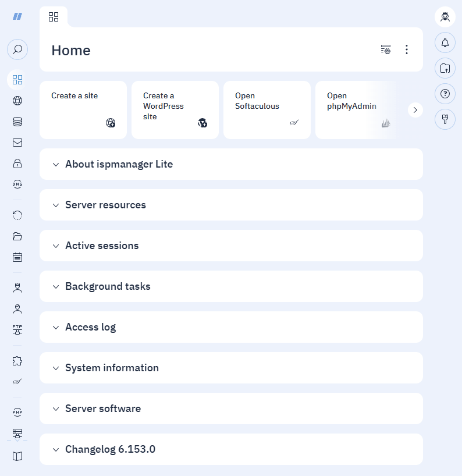462x476 pixels.
Task: Open the SSL certificates padlock icon
Action: click(17, 164)
